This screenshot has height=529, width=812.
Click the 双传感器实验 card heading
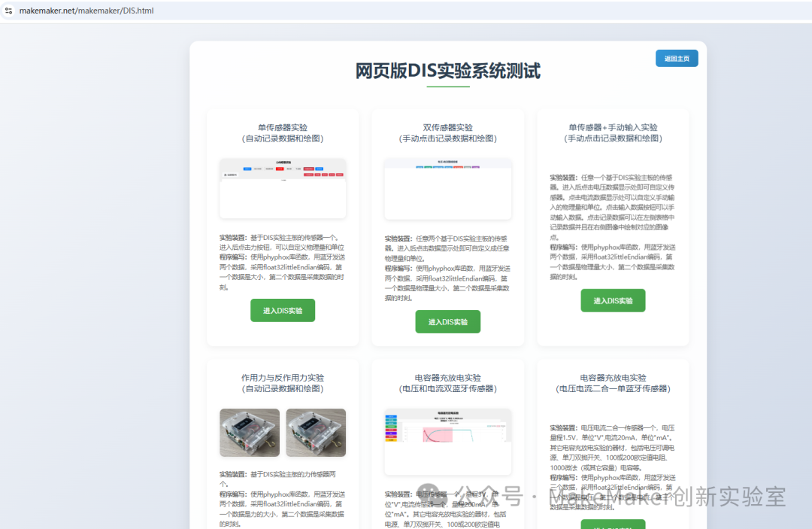click(448, 132)
